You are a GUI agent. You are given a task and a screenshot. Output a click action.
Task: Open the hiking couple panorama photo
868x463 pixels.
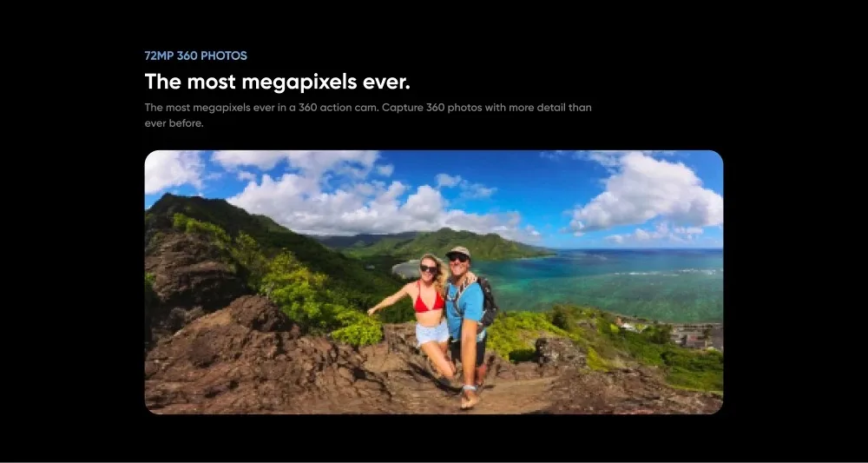433,282
